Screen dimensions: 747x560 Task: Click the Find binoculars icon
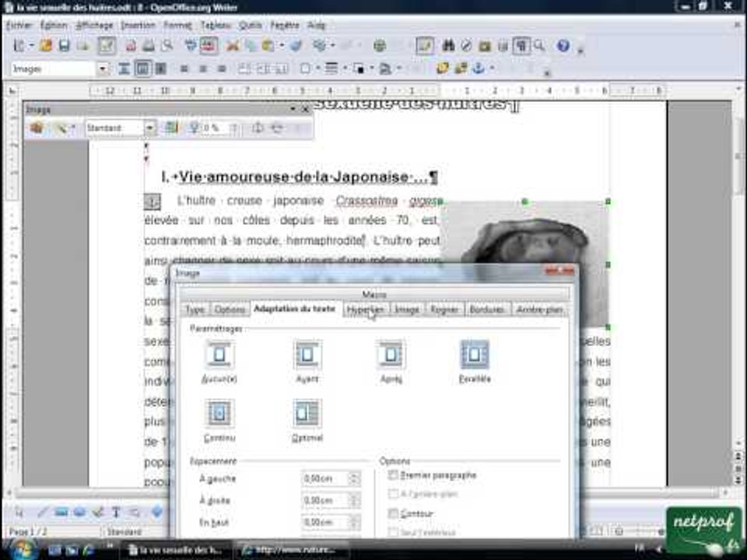click(x=448, y=46)
